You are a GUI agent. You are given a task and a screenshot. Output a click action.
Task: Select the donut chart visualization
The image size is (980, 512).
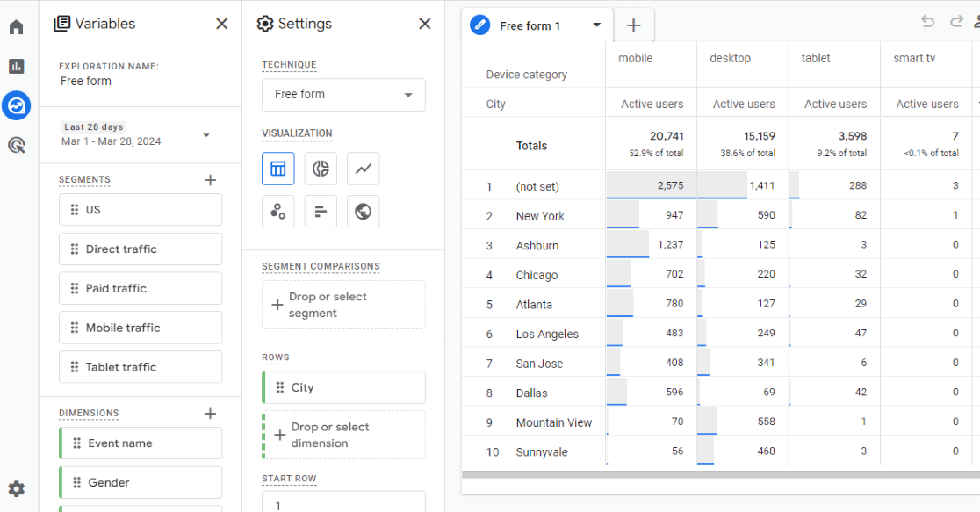point(321,169)
